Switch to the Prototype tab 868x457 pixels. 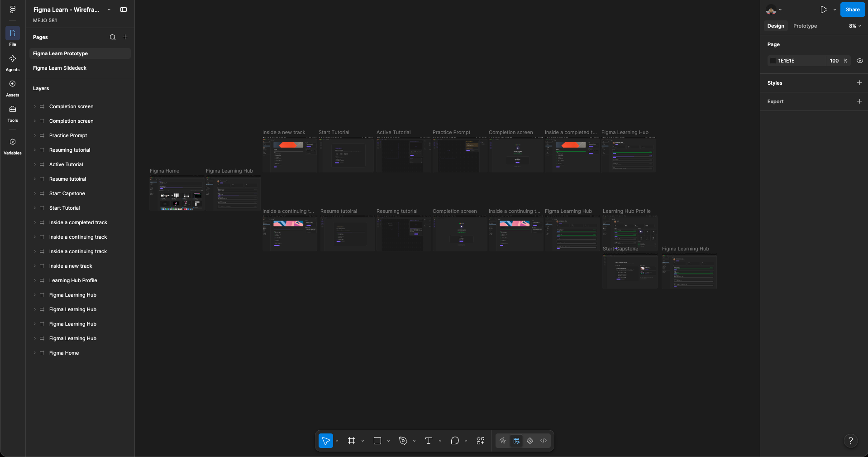[805, 26]
